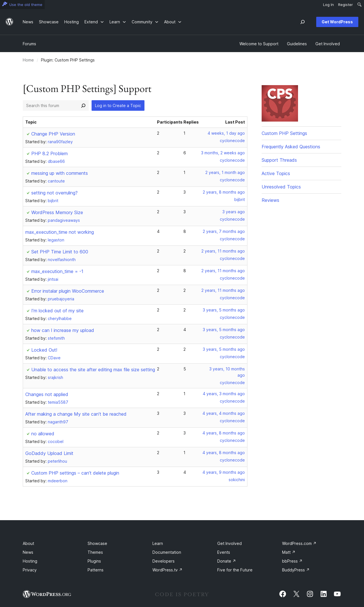
Task: Open the Instagram icon in footer
Action: click(310, 594)
